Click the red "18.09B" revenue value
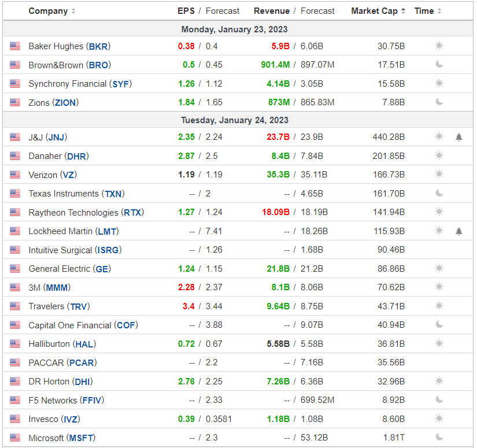 tap(276, 212)
